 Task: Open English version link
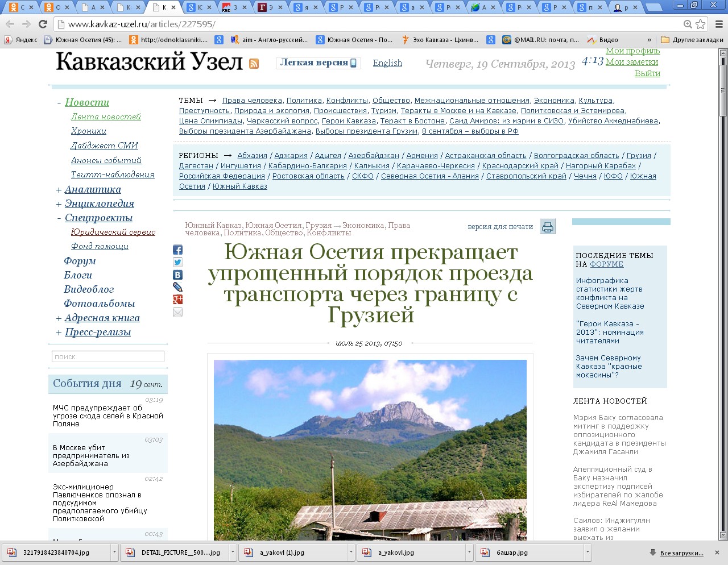pyautogui.click(x=387, y=63)
